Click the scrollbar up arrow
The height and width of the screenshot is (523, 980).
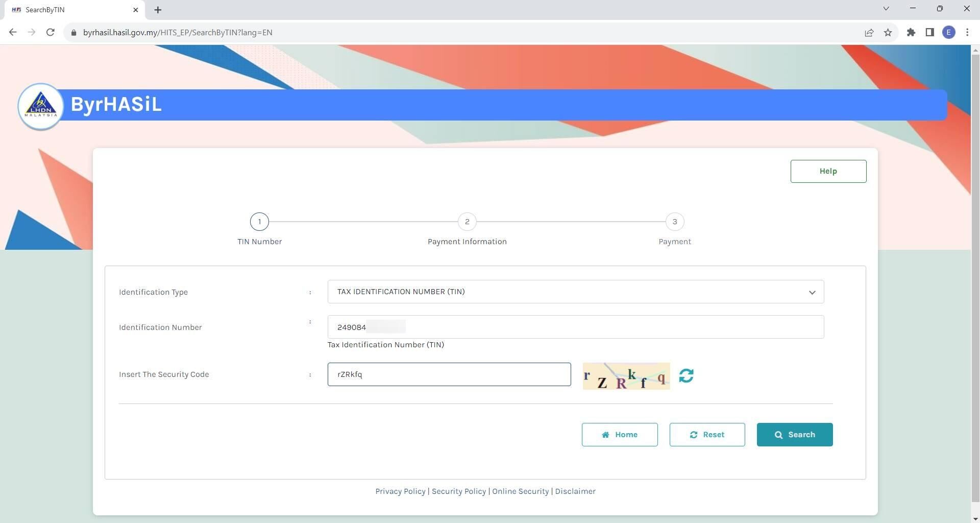tap(975, 50)
